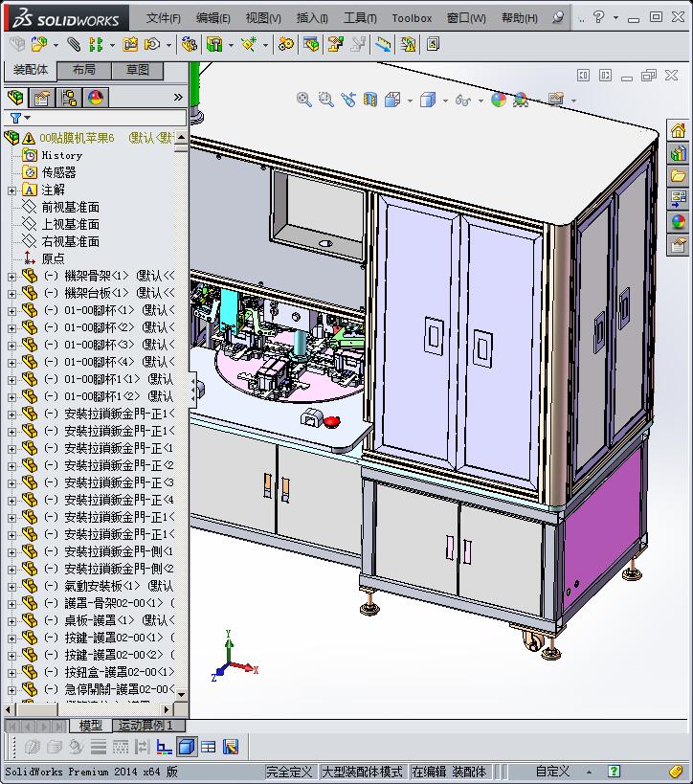Expand the 桌板-護罩<1> tree node
Viewport: 693px width, 784px height.
point(12,621)
